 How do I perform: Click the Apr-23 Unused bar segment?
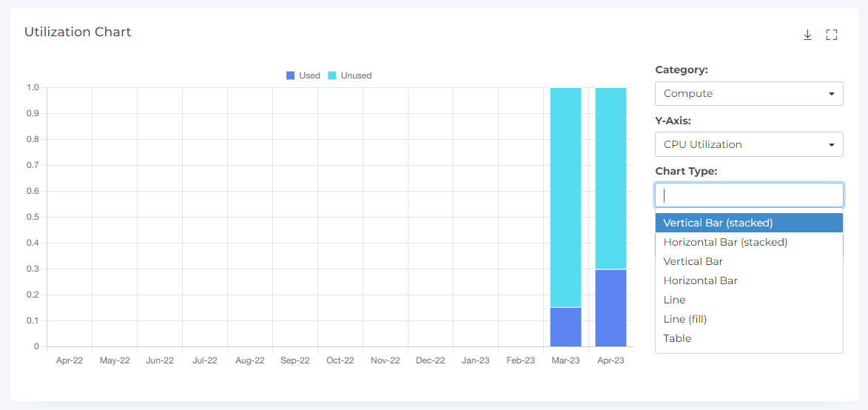click(x=610, y=178)
